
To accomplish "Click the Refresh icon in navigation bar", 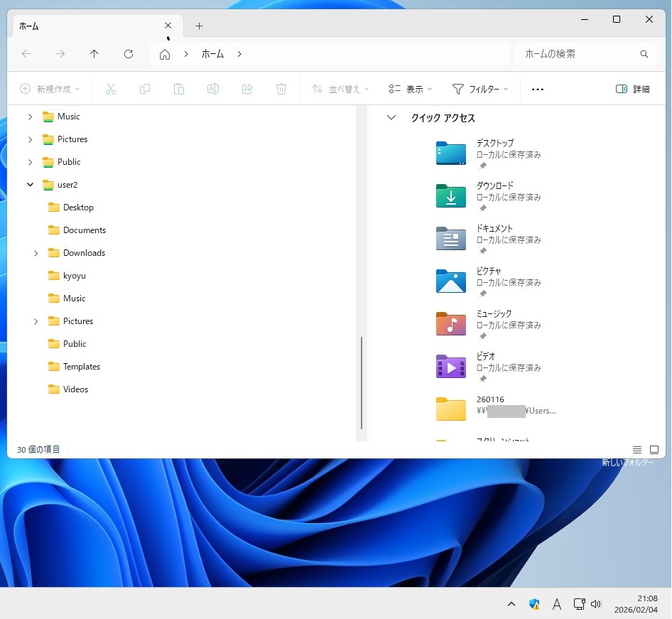I will [x=129, y=54].
